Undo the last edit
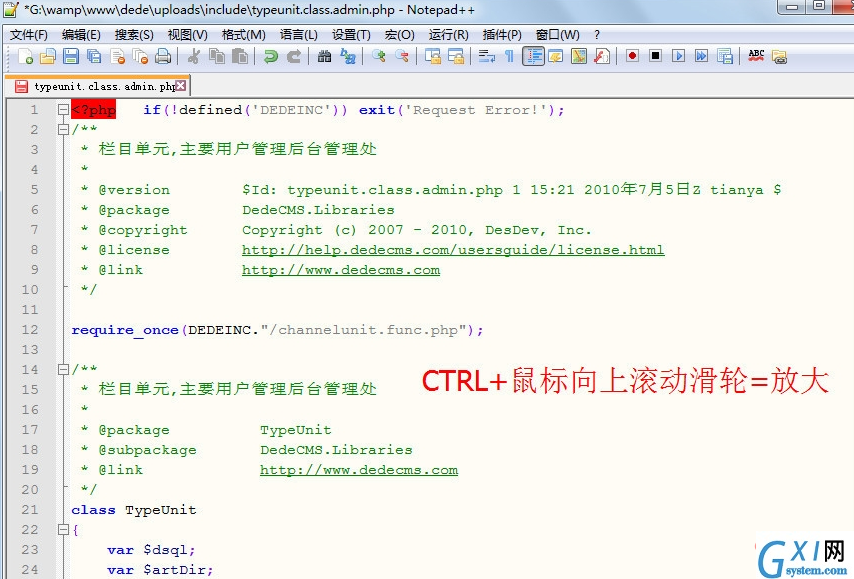The height and width of the screenshot is (579, 854). (271, 56)
